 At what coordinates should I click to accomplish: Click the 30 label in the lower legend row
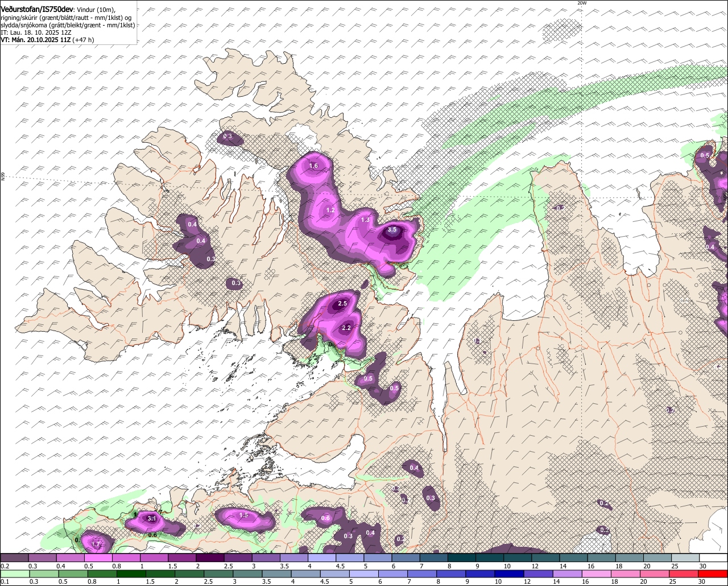[x=701, y=581]
